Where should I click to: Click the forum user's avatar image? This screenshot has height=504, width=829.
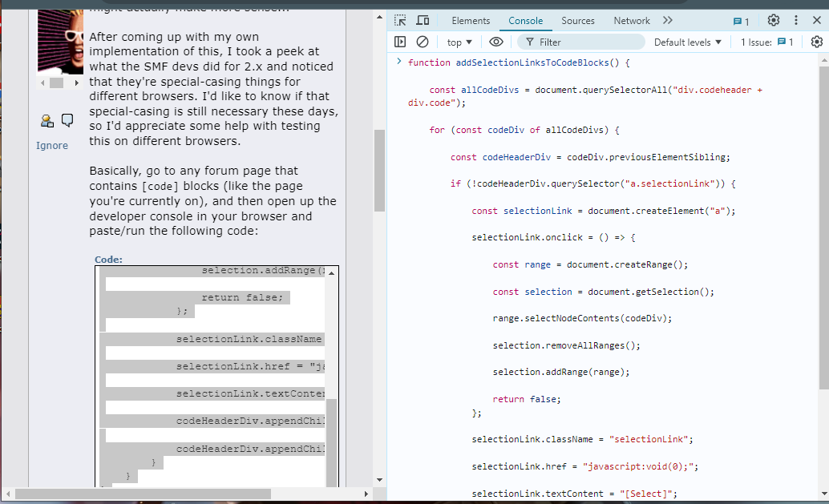tap(60, 42)
